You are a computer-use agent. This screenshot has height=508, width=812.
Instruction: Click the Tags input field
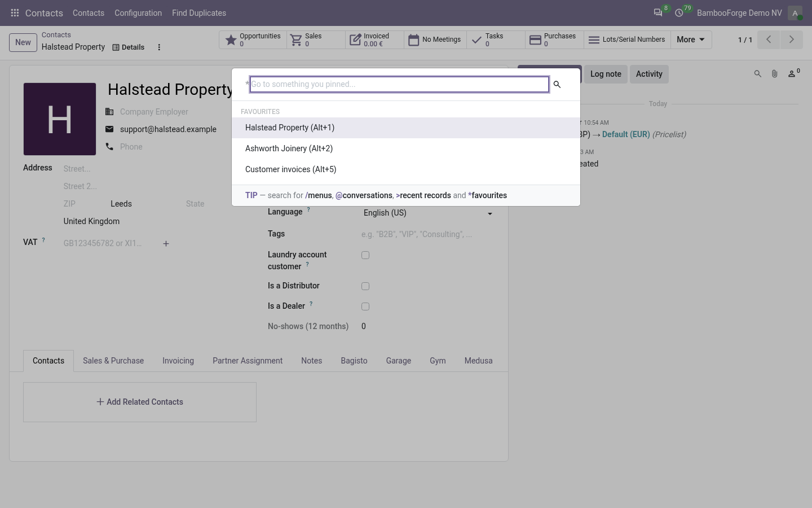pos(427,234)
